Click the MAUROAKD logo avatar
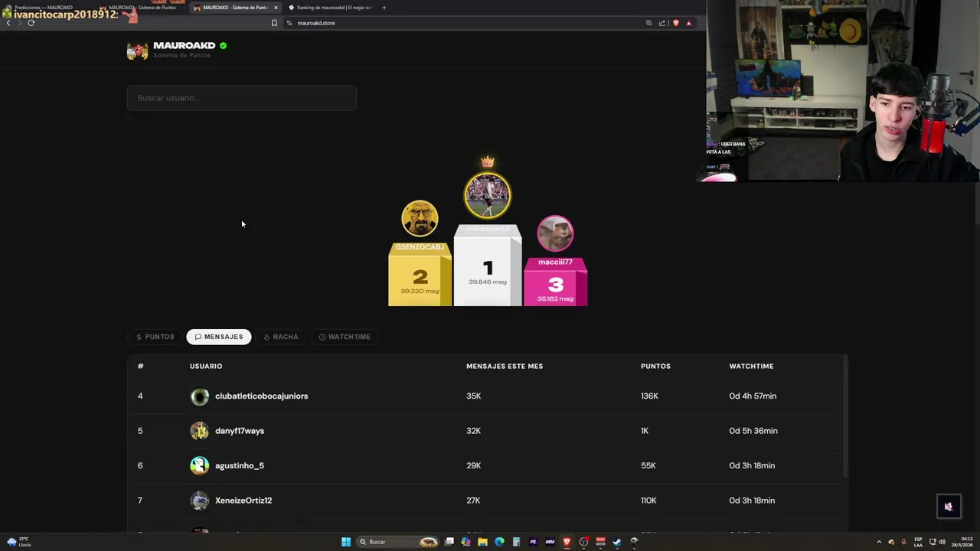Viewport: 980px width, 551px height. [137, 51]
